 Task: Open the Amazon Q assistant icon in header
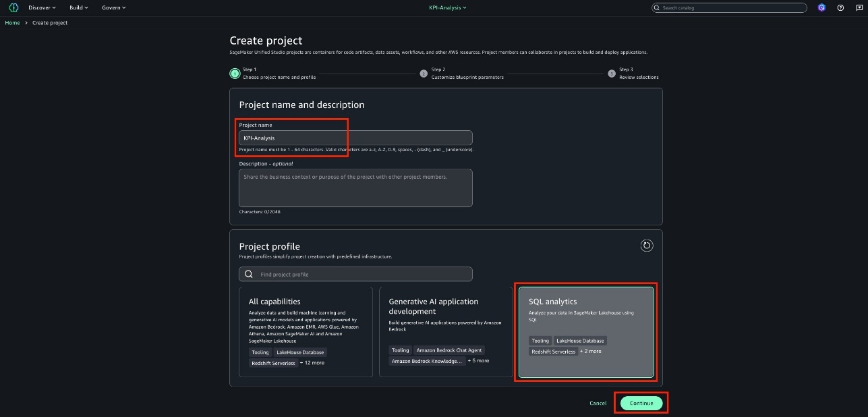pos(821,7)
